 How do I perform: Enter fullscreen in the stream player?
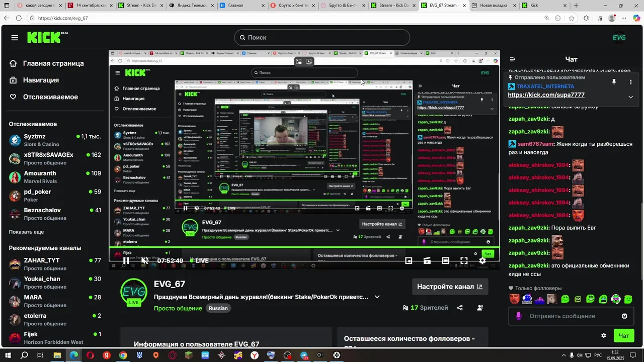tap(464, 260)
